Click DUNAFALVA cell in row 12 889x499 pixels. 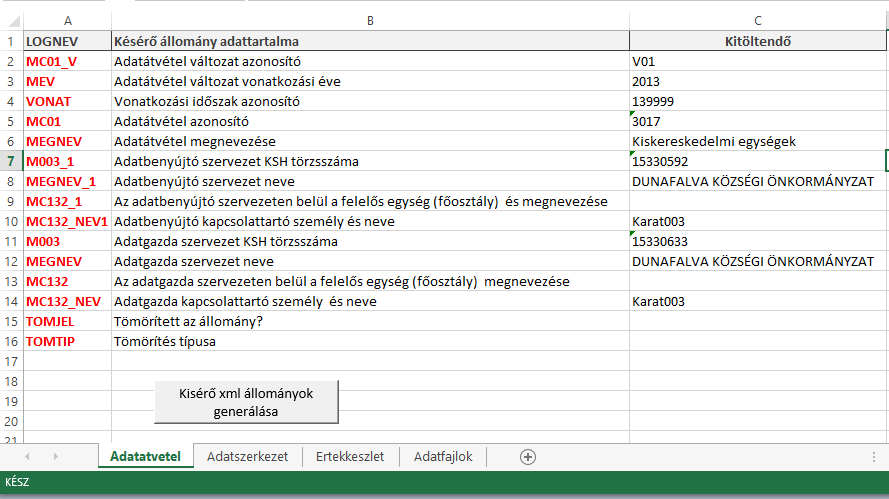click(757, 261)
